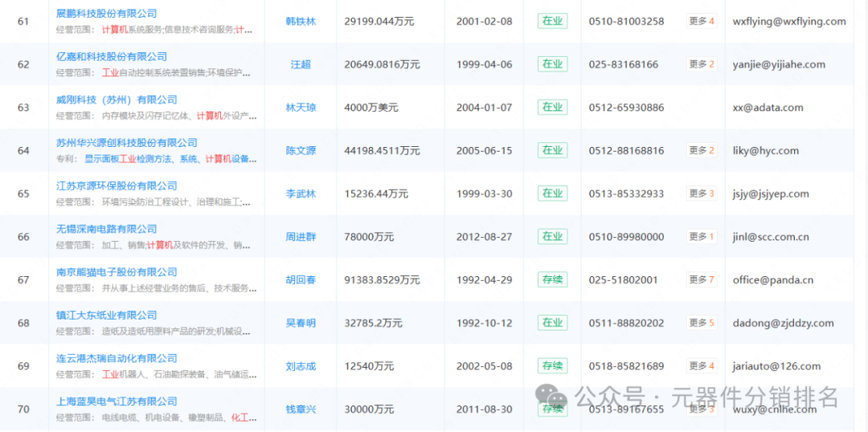Select capital value 4000万美元
The image size is (868, 432).
click(x=371, y=108)
